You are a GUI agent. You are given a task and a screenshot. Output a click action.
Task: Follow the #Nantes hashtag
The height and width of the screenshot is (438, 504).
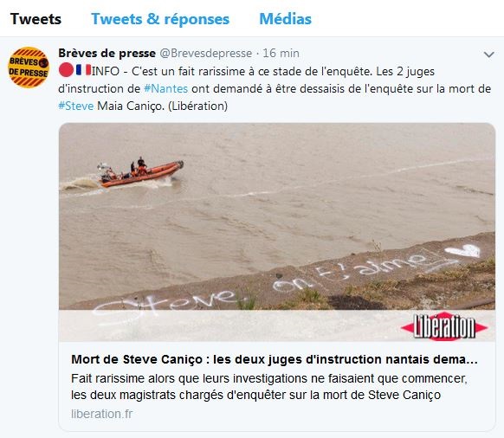[166, 88]
